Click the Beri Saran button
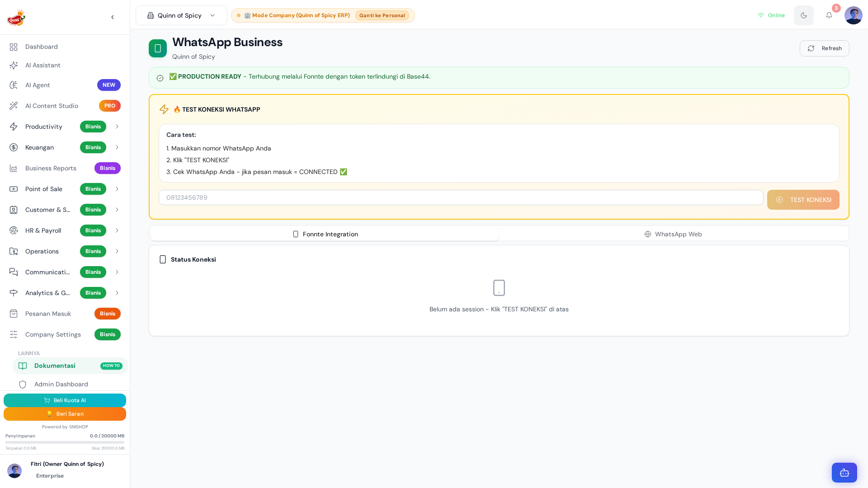Viewport: 868px width, 488px height. click(x=65, y=414)
